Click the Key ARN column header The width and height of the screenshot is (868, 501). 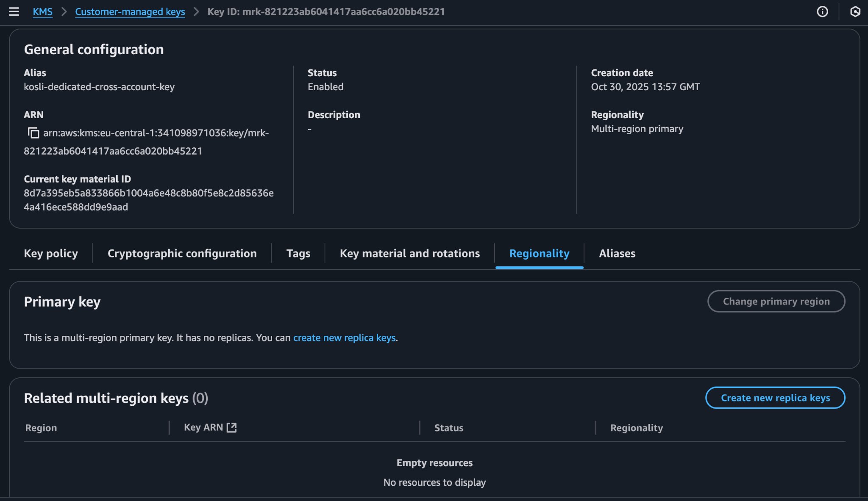[x=203, y=427]
